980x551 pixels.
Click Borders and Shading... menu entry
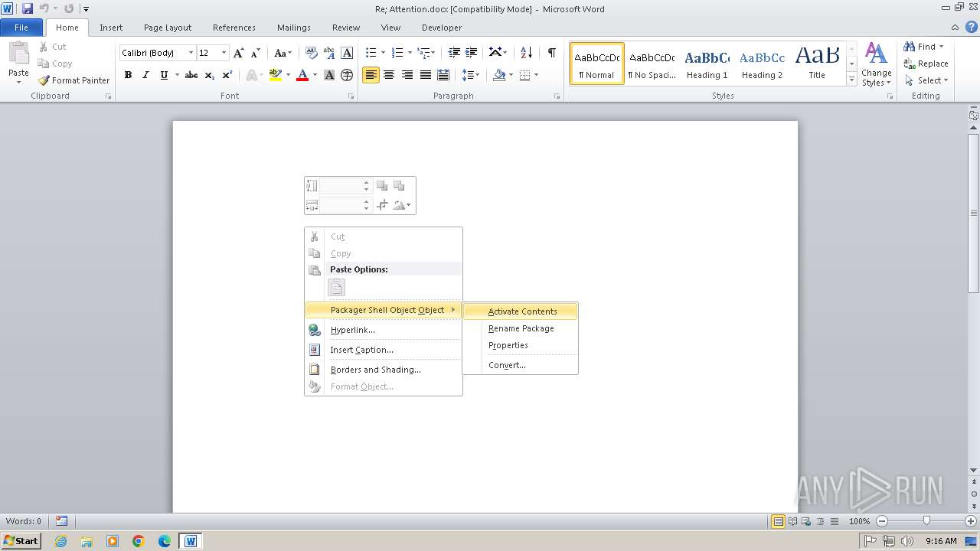(384, 370)
